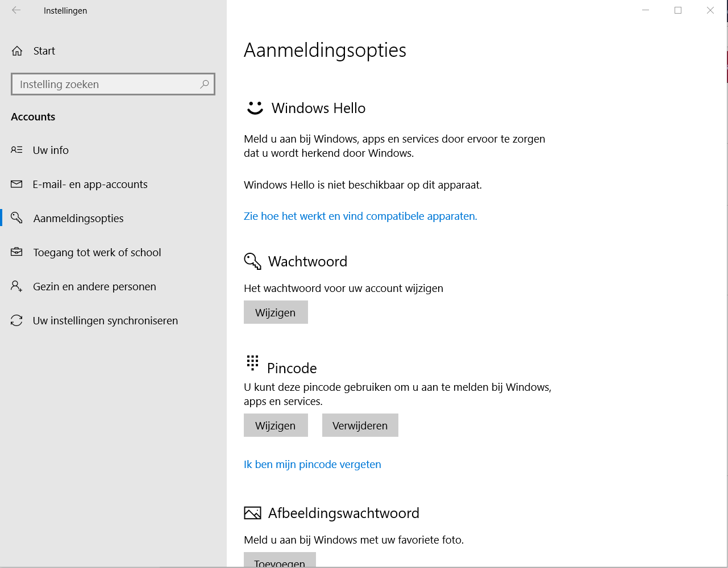Click the magnifier icon in search box
The image size is (728, 568).
pos(205,84)
